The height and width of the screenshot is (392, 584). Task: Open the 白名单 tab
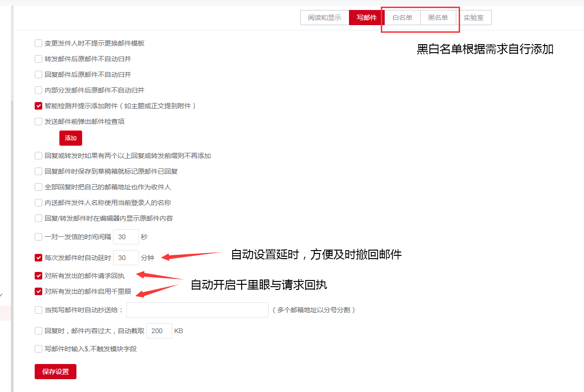402,18
